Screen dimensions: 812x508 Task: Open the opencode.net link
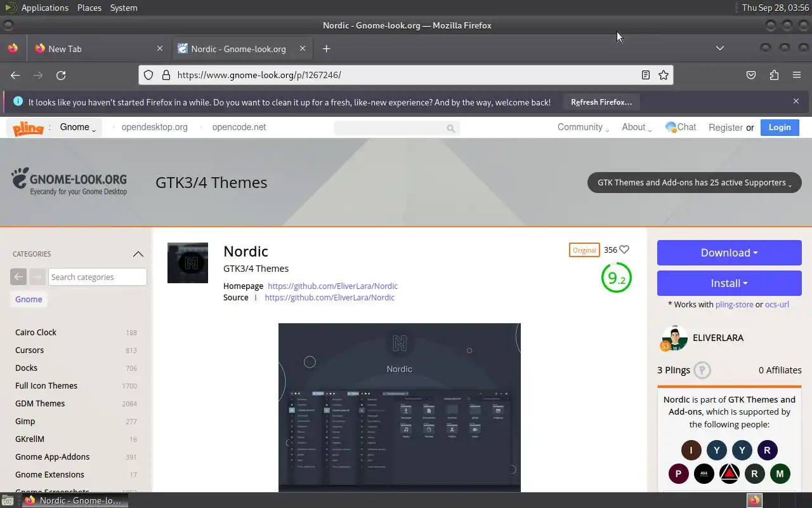239,127
